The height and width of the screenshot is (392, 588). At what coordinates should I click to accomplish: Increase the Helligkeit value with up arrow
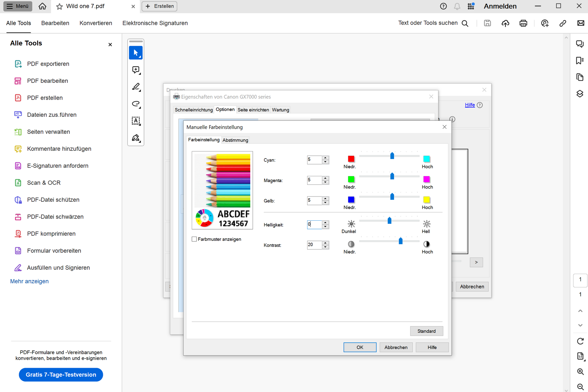[x=326, y=223]
